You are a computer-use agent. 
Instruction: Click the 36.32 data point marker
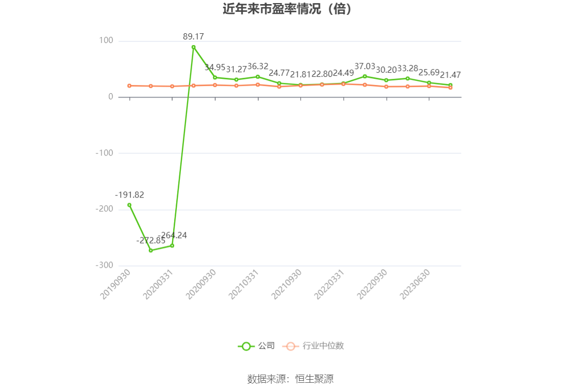pos(258,77)
